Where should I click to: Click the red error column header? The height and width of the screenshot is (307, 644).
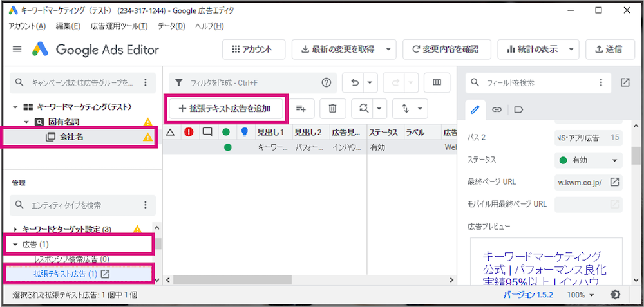[189, 132]
